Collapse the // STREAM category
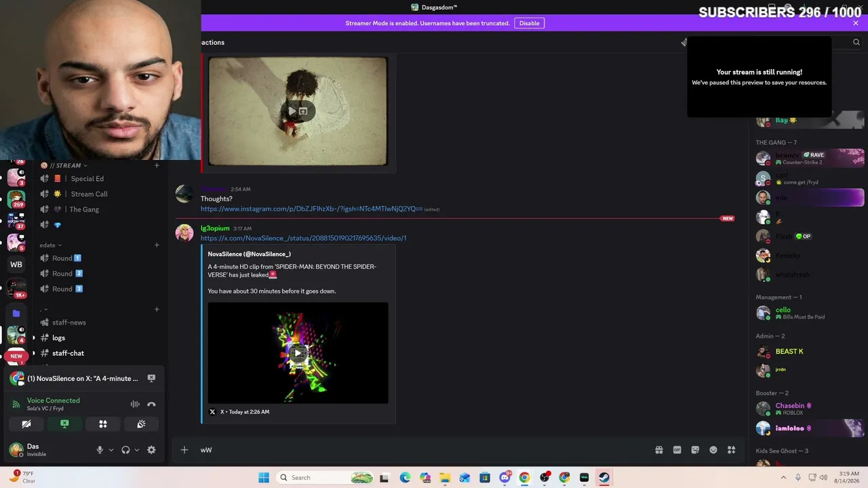868x488 pixels. pyautogui.click(x=64, y=165)
